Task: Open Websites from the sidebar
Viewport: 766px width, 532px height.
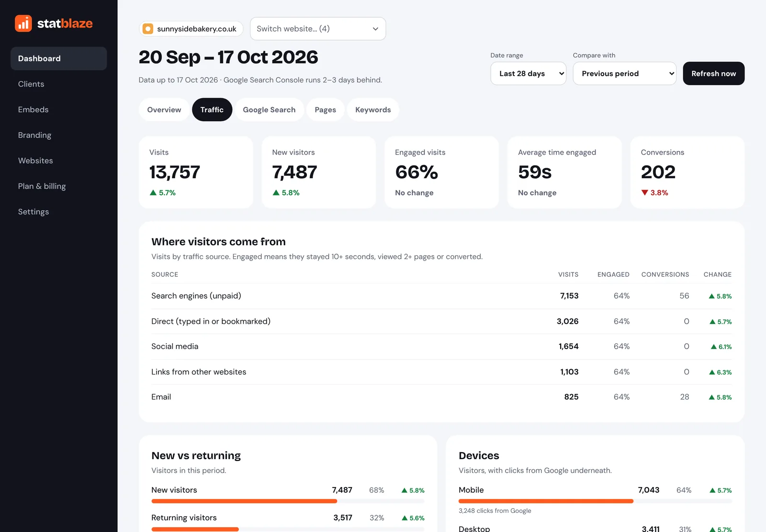Action: click(58, 160)
